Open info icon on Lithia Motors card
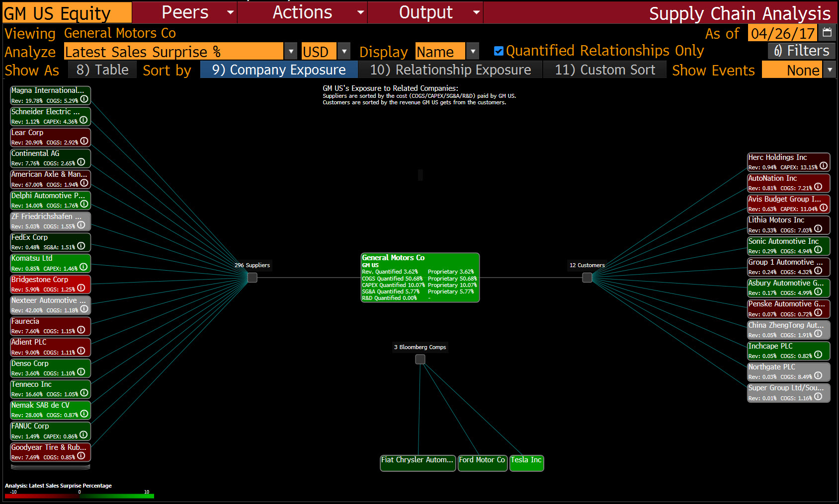 coord(818,229)
